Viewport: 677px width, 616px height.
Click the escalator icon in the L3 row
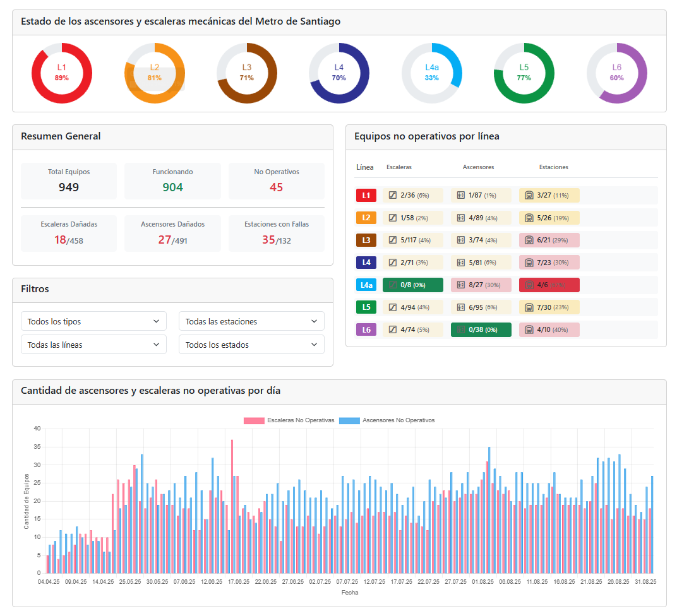coord(392,240)
